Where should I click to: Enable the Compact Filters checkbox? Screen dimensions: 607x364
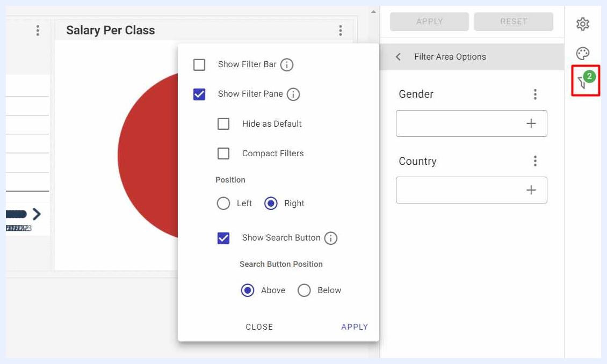coord(223,153)
